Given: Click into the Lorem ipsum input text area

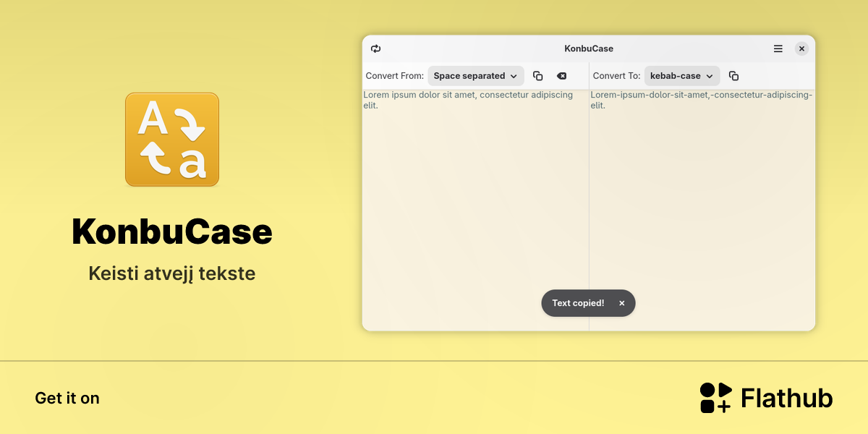Looking at the screenshot, I should 475,210.
